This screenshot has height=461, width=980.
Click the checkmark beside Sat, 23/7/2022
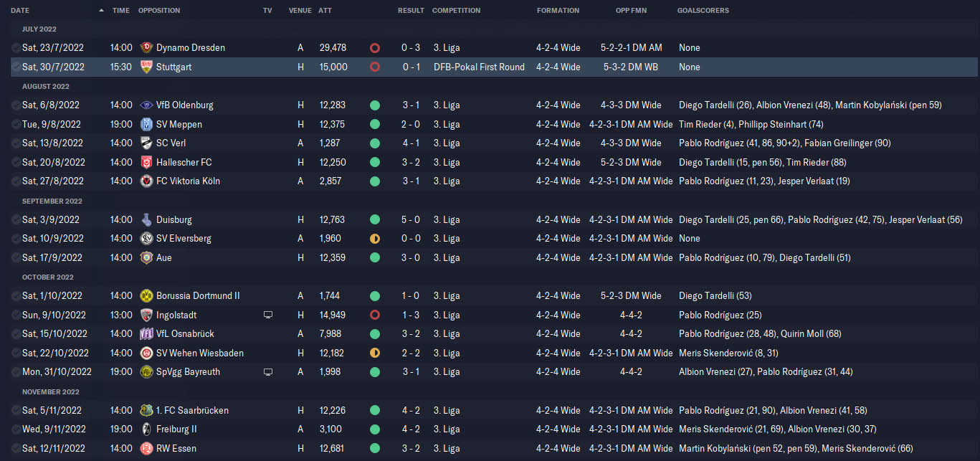tap(16, 48)
